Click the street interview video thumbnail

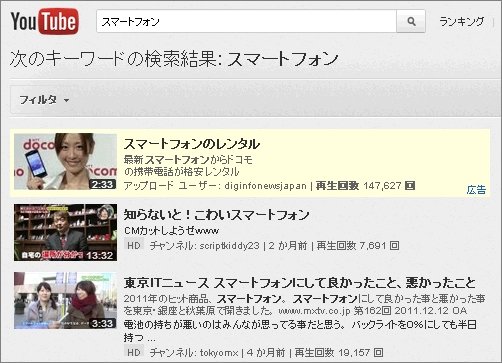pyautogui.click(x=65, y=300)
